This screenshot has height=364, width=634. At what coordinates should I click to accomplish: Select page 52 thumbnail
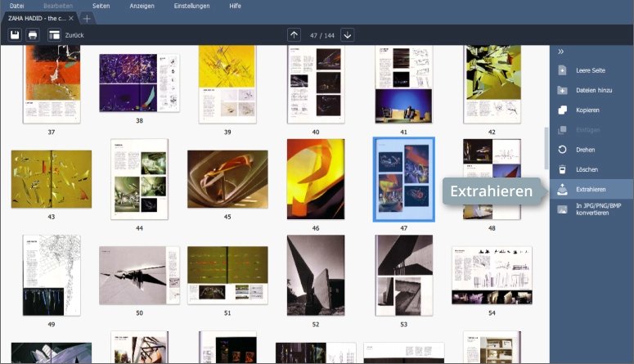[316, 276]
